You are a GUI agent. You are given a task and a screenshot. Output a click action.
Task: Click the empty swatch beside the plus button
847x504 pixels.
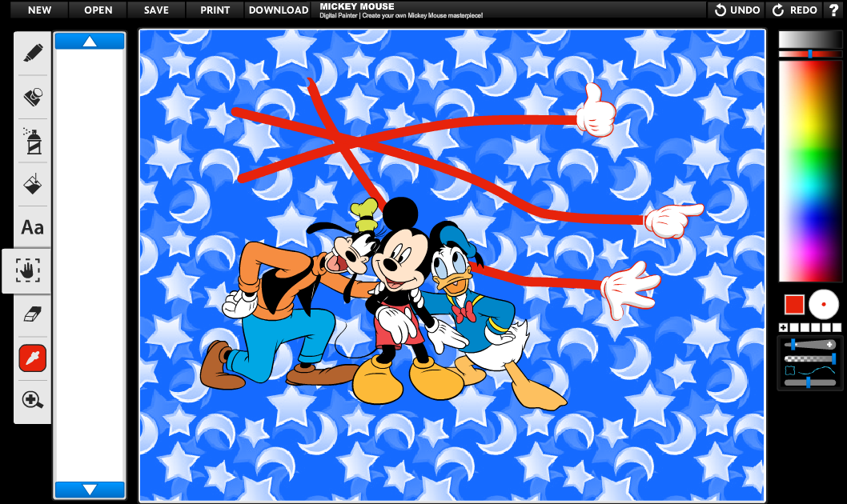pyautogui.click(x=794, y=327)
